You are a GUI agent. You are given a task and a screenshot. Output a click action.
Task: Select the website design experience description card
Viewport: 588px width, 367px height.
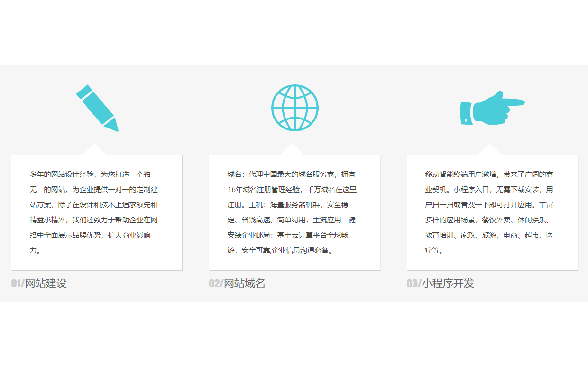(x=97, y=212)
